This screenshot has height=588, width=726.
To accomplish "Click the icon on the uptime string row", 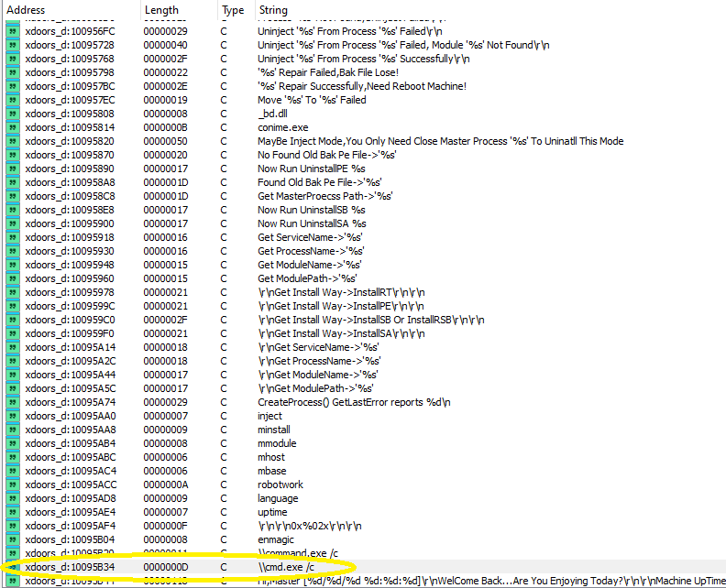I will (13, 512).
